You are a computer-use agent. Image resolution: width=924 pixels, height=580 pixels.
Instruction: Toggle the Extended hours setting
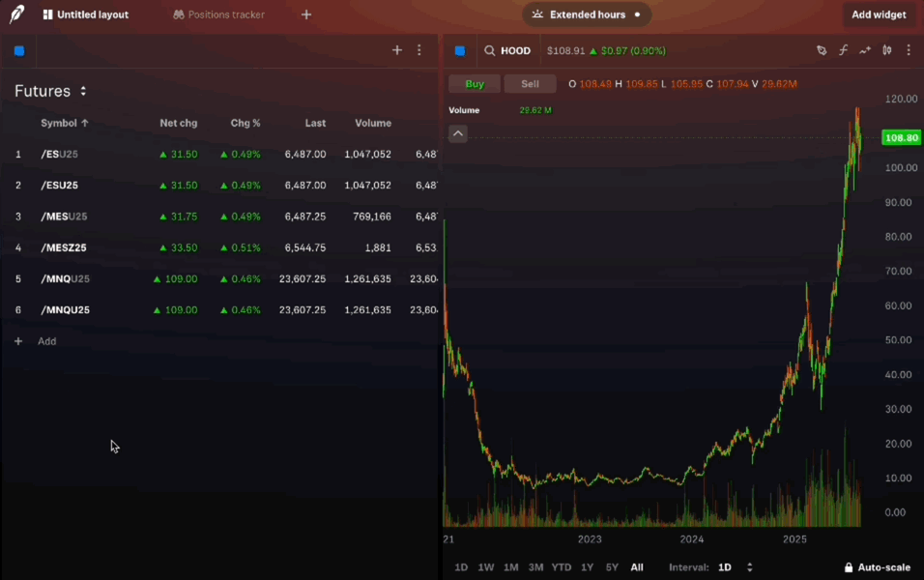pyautogui.click(x=587, y=14)
